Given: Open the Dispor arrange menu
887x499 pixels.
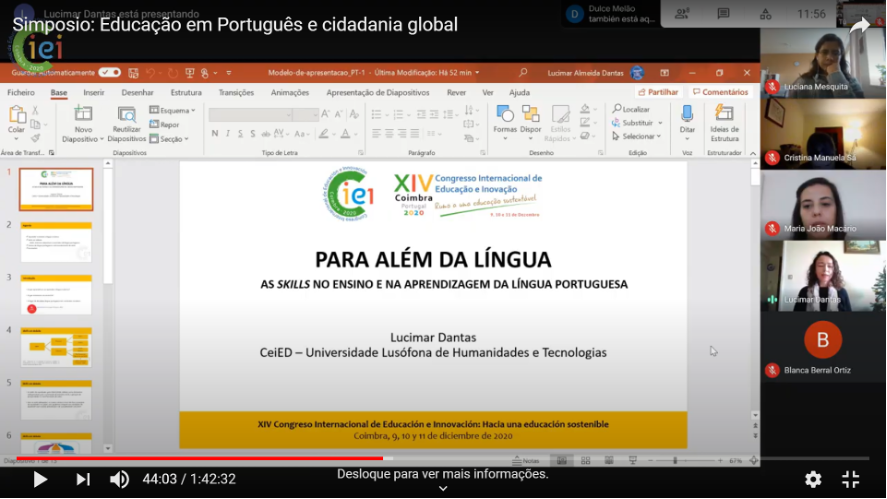Looking at the screenshot, I should 531,122.
